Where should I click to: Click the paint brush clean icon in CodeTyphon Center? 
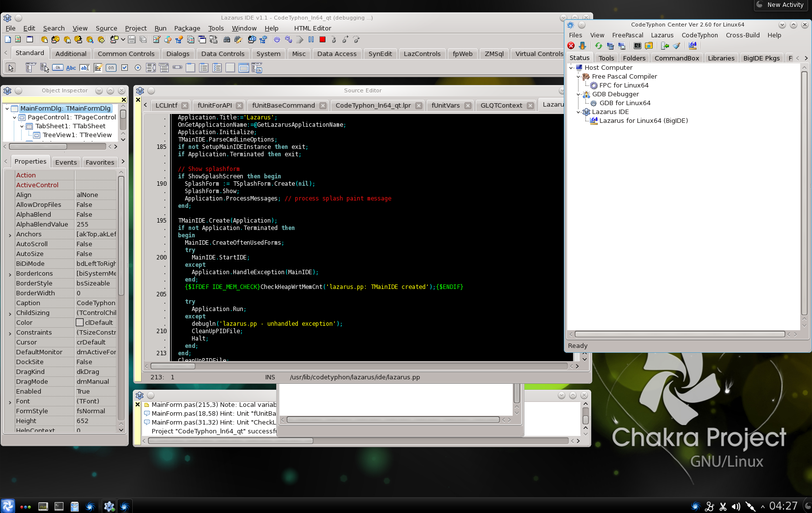click(676, 46)
